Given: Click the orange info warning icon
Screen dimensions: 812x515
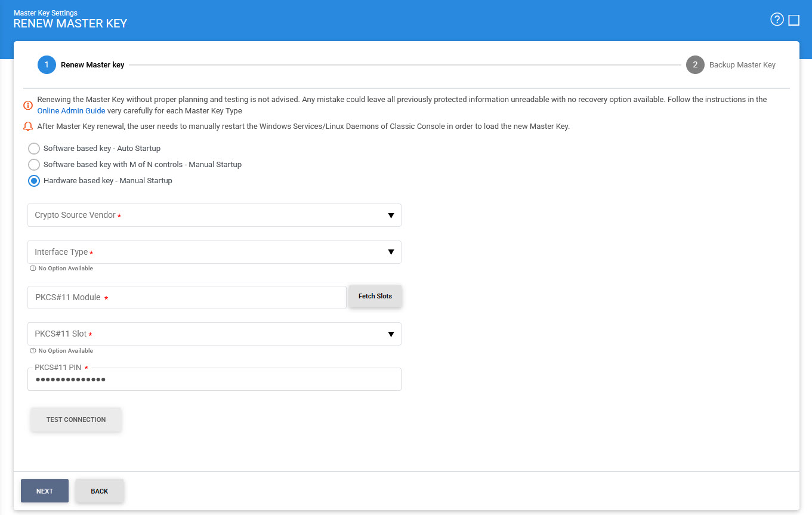Looking at the screenshot, I should pos(28,105).
